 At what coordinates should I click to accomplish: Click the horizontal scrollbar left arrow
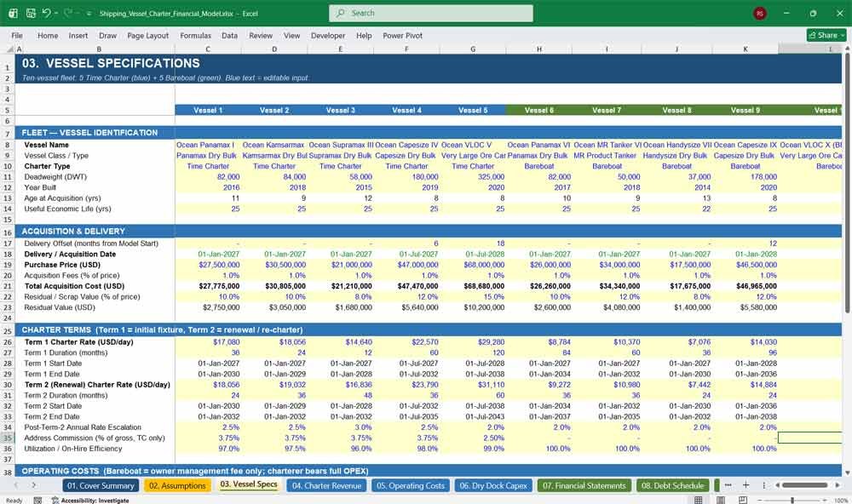point(778,485)
